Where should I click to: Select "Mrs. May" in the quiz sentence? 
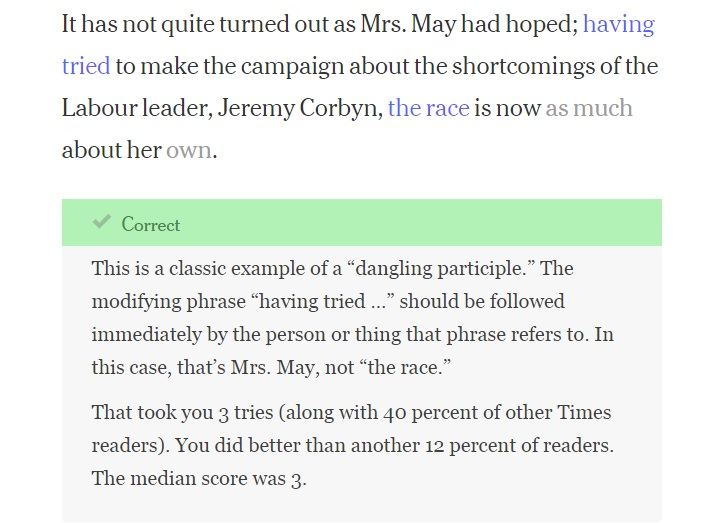pos(408,24)
